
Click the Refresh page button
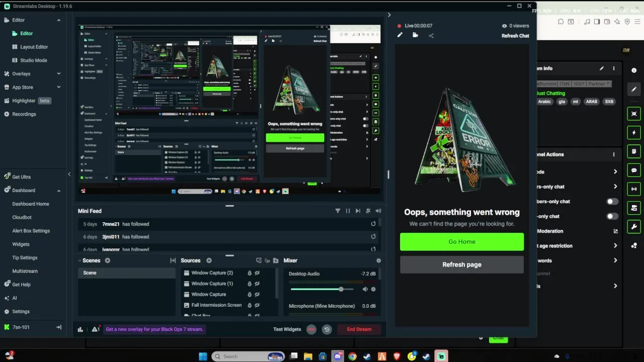(x=462, y=264)
